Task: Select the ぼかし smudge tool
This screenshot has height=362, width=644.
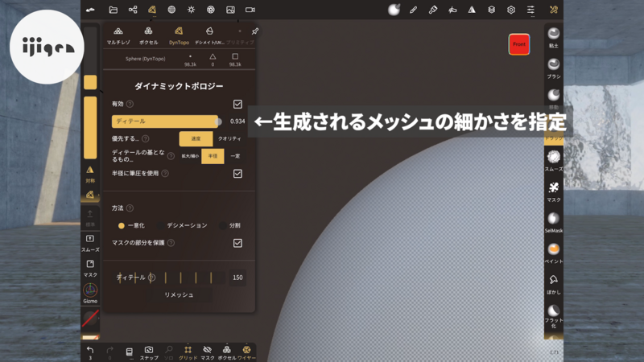Action: click(x=554, y=284)
